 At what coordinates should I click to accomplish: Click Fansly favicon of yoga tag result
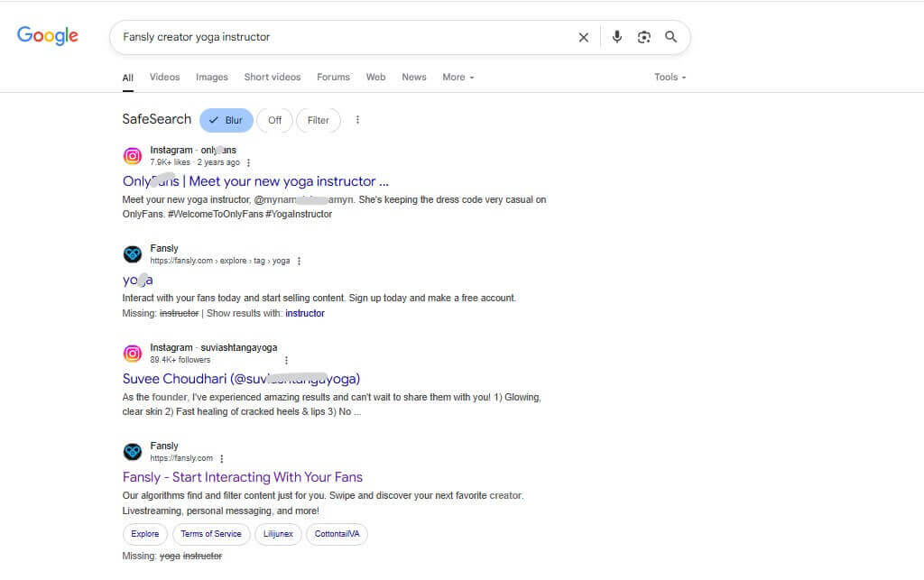[132, 254]
